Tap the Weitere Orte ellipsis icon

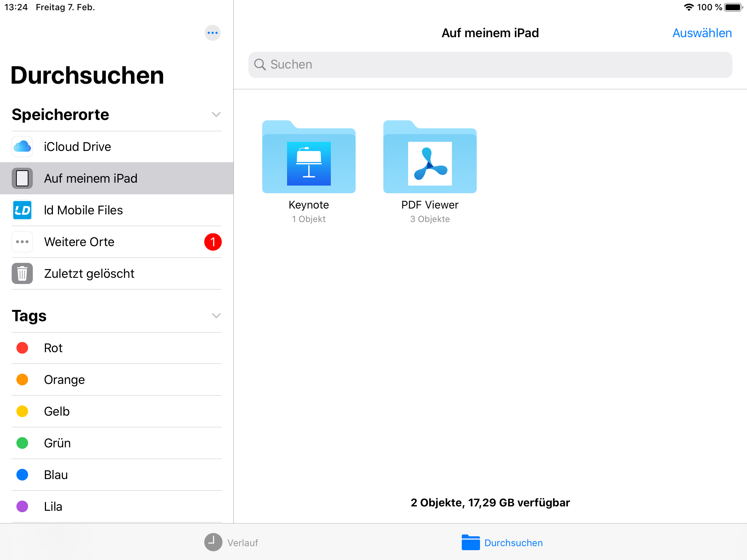(22, 242)
